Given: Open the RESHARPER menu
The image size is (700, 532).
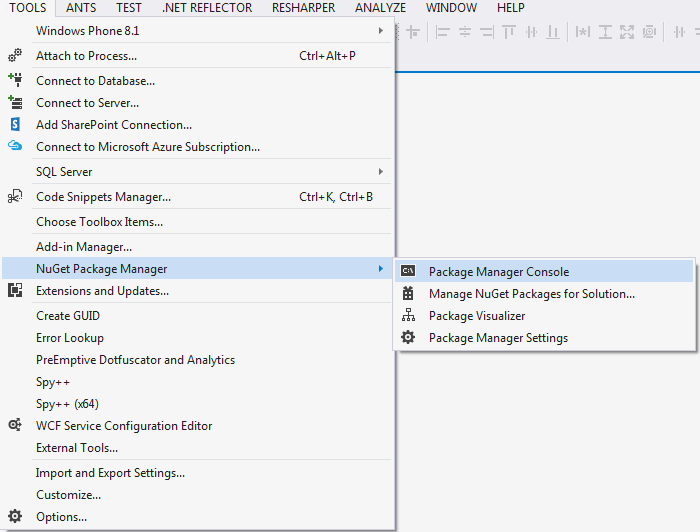Looking at the screenshot, I should pos(304,8).
